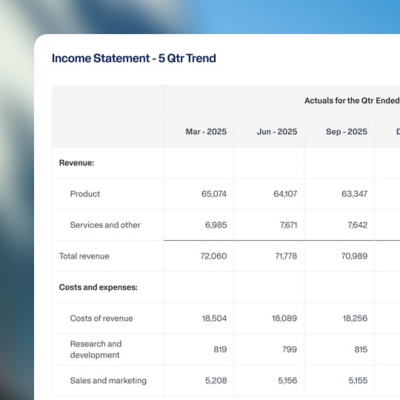Select Costs of revenue value 18,504
The width and height of the screenshot is (400, 400).
[x=214, y=318]
